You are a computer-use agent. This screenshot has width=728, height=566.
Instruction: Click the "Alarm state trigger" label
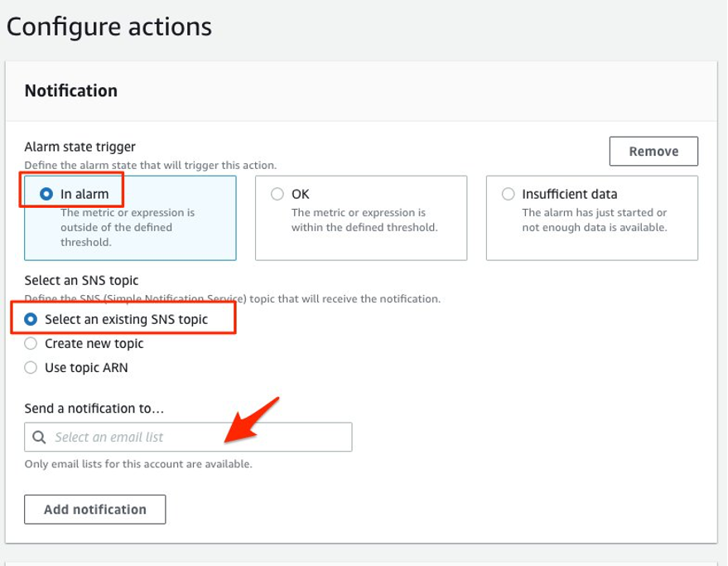(x=77, y=146)
